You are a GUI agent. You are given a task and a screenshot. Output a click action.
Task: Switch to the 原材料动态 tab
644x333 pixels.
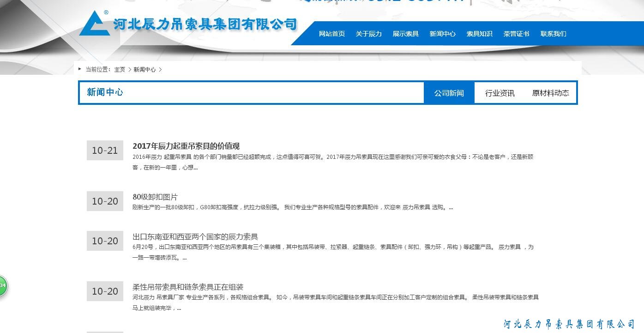click(551, 92)
